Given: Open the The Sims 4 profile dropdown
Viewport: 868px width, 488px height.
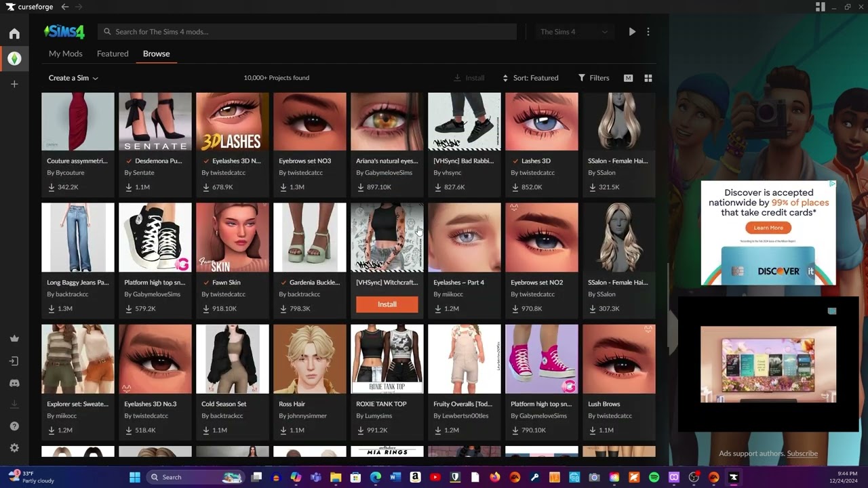Looking at the screenshot, I should (574, 32).
